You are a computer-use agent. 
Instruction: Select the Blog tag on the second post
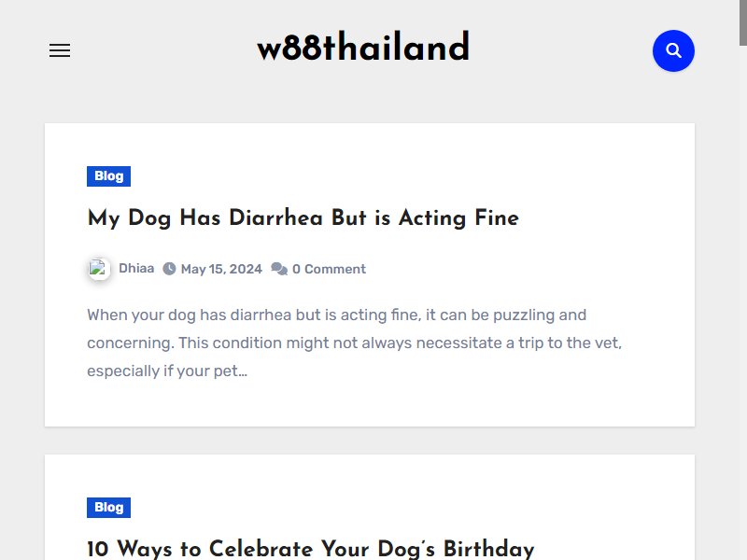(x=108, y=508)
